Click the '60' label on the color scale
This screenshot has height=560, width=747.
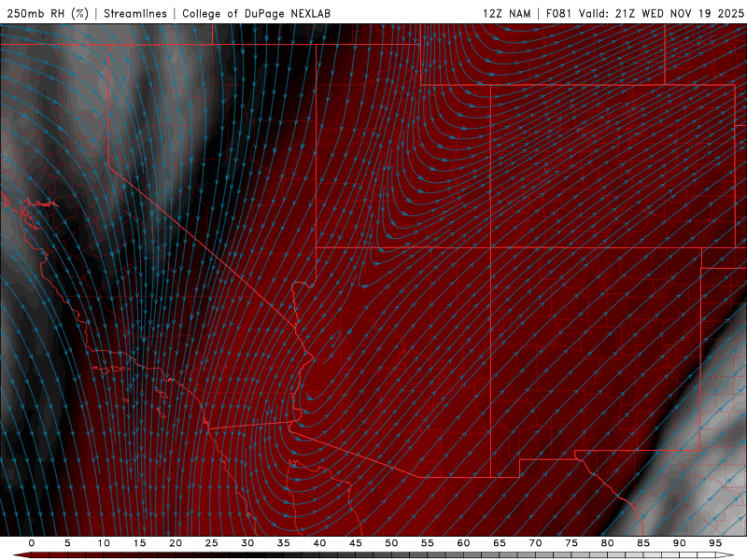pos(463,543)
